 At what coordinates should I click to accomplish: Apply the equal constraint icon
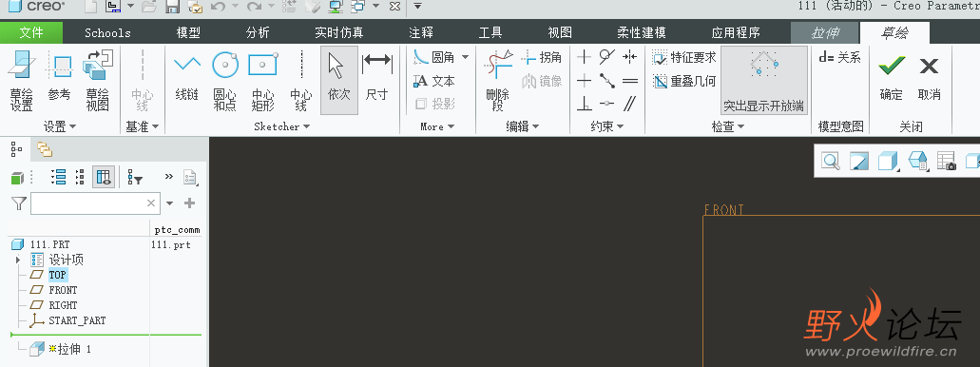[x=629, y=81]
